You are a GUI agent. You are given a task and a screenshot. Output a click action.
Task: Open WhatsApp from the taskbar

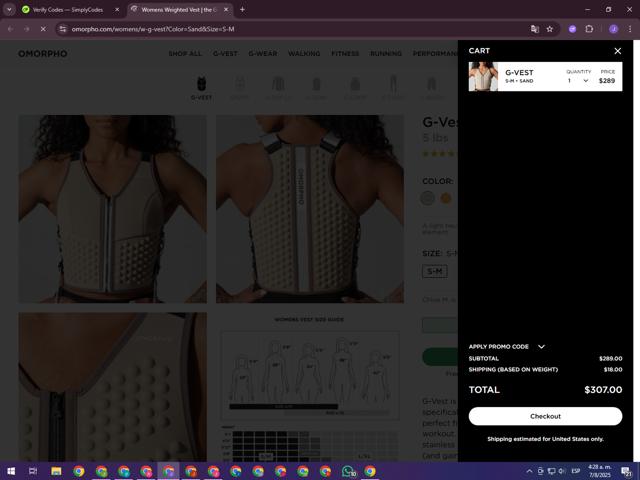coord(348,471)
